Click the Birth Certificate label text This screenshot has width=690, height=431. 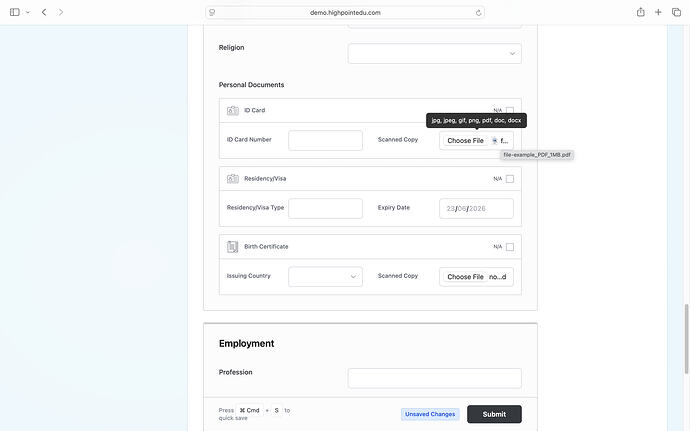pyautogui.click(x=266, y=247)
